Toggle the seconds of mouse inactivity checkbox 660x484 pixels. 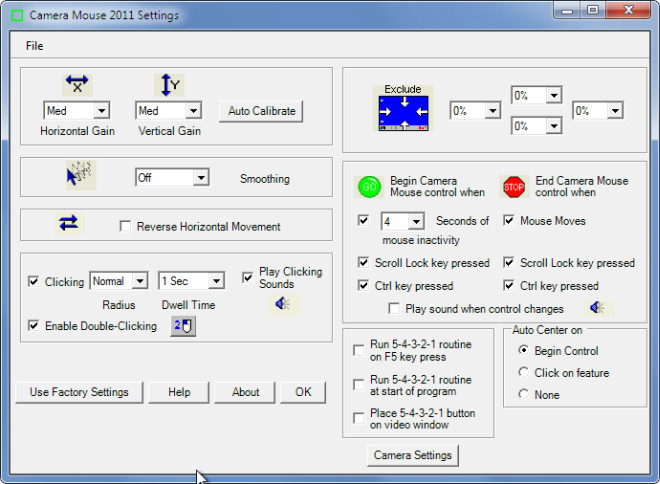(363, 220)
